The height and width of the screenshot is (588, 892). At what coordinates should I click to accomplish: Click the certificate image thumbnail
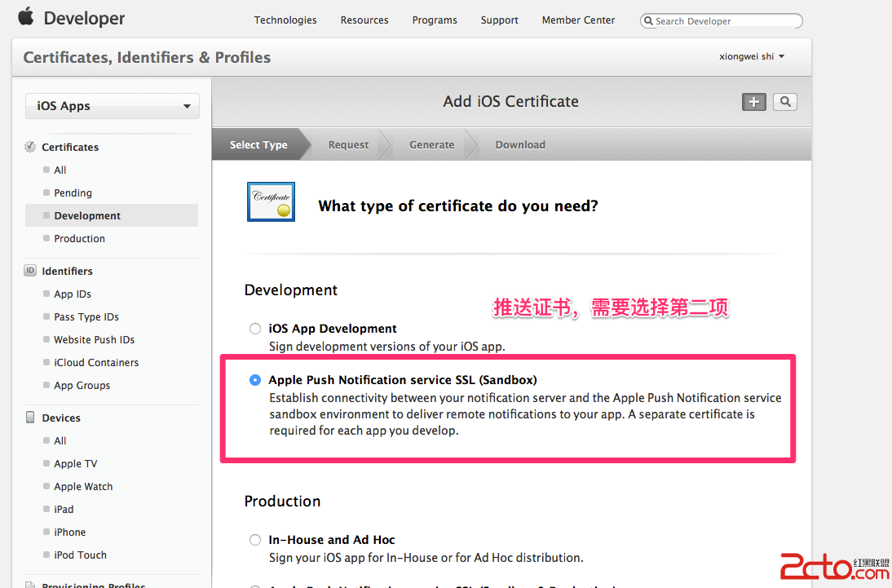pyautogui.click(x=271, y=202)
